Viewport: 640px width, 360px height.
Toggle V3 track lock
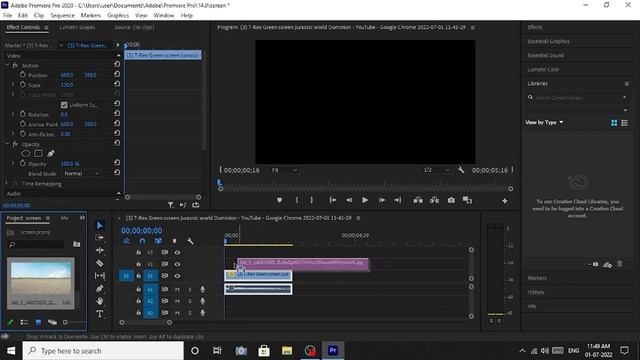click(x=139, y=252)
